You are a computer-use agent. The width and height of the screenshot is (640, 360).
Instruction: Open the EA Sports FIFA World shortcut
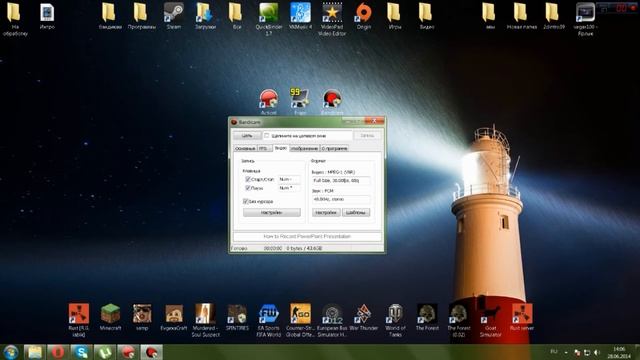269,320
